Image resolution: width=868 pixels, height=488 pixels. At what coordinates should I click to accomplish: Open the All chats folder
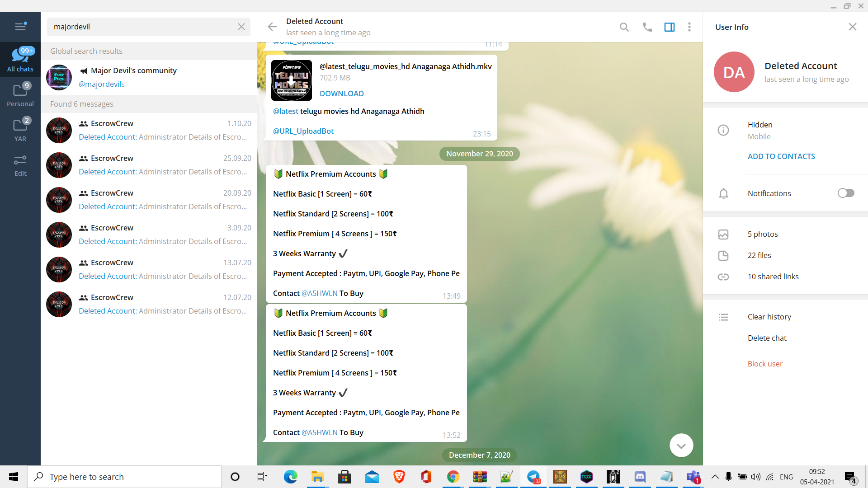[x=20, y=60]
